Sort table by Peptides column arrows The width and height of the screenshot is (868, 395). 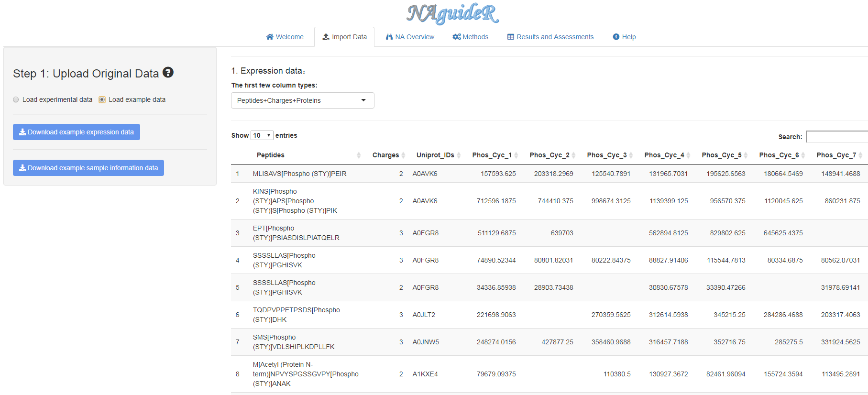359,155
